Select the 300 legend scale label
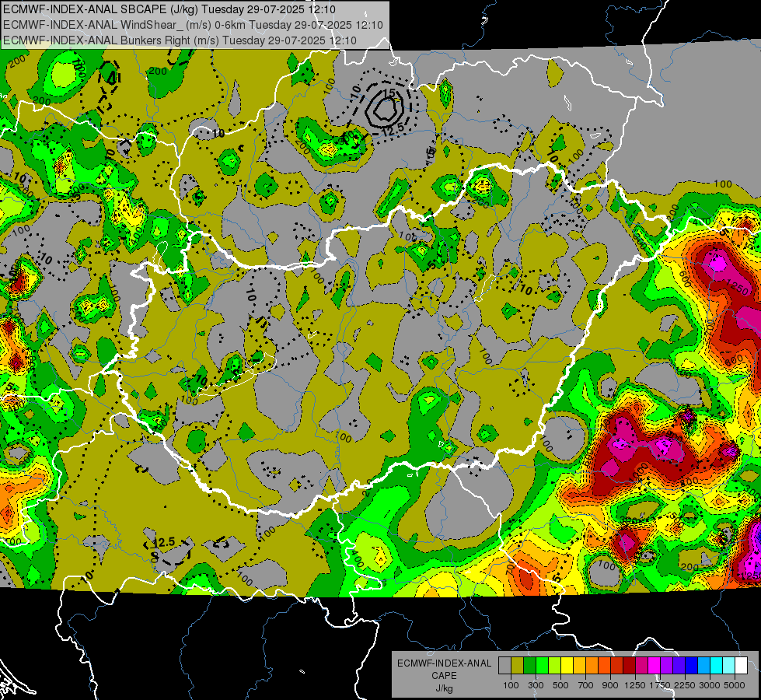This screenshot has height=700, width=761. coord(536,685)
